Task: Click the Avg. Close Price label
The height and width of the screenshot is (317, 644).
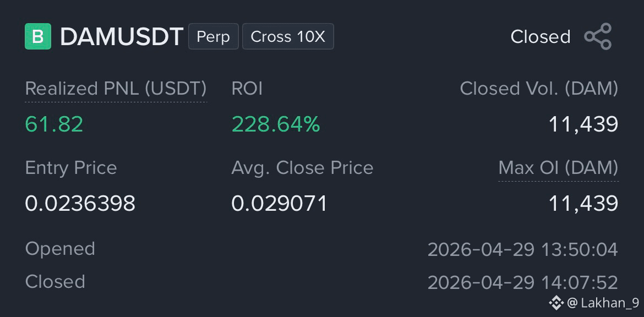Action: [302, 168]
